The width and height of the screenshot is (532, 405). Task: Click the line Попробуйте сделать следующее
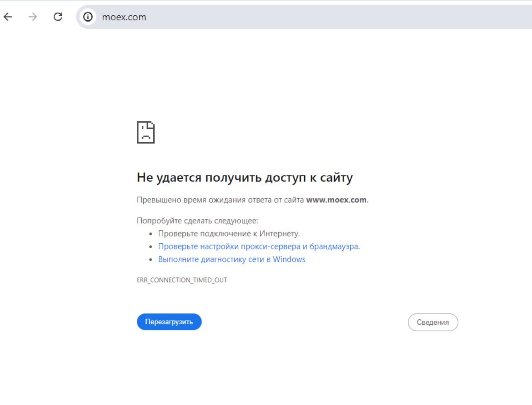coord(197,221)
